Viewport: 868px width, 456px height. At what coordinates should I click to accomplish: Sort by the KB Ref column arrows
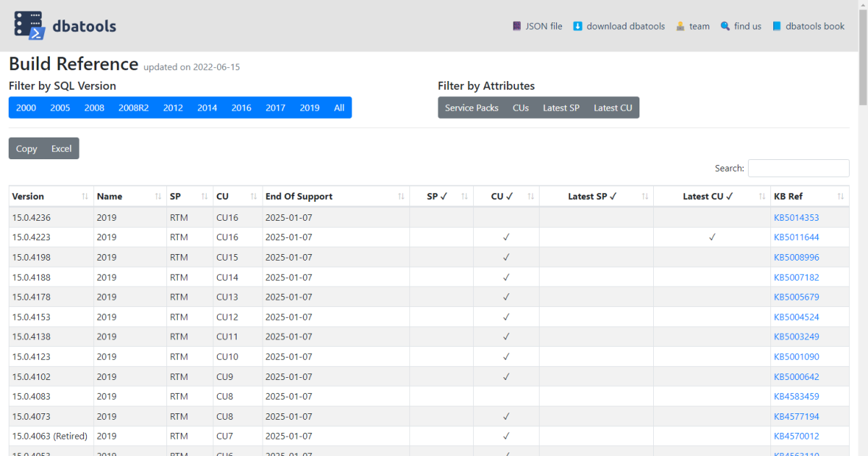click(x=841, y=196)
